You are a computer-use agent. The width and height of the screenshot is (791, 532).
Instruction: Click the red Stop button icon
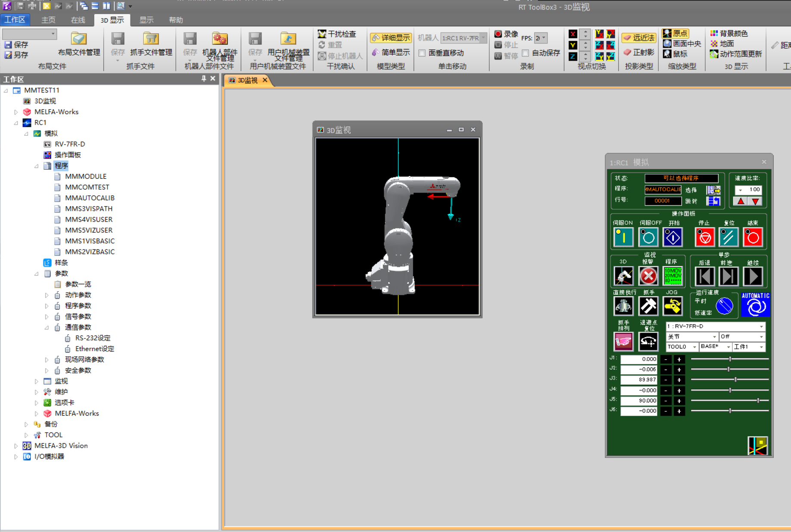[x=704, y=237]
